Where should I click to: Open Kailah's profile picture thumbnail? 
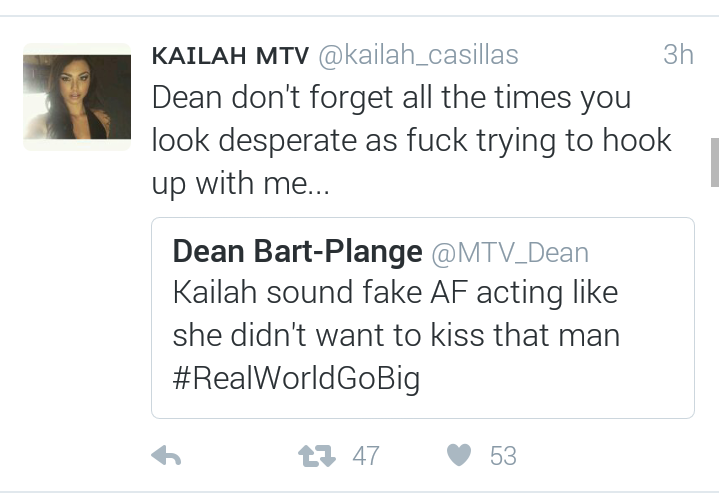pyautogui.click(x=77, y=97)
